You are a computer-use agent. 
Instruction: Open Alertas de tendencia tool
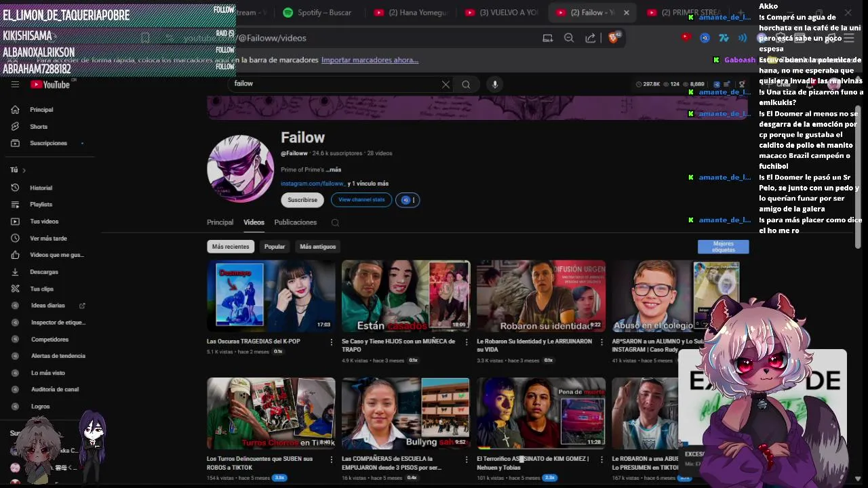pos(58,356)
